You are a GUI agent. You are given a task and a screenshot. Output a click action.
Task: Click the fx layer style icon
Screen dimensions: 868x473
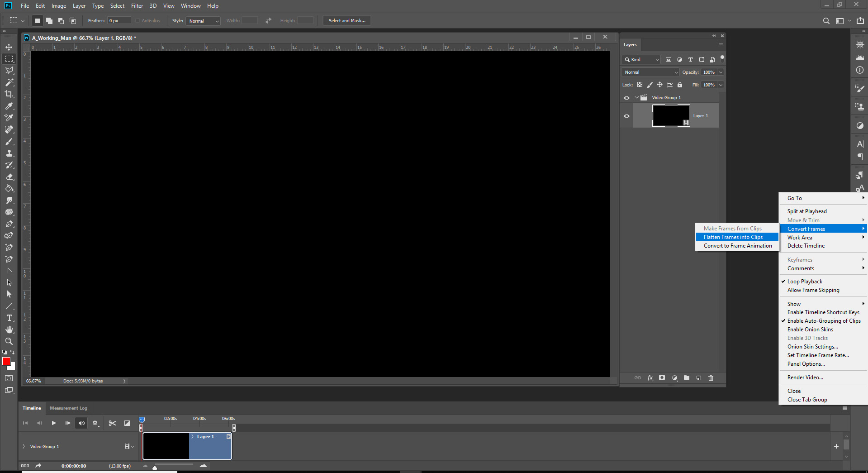tap(650, 378)
